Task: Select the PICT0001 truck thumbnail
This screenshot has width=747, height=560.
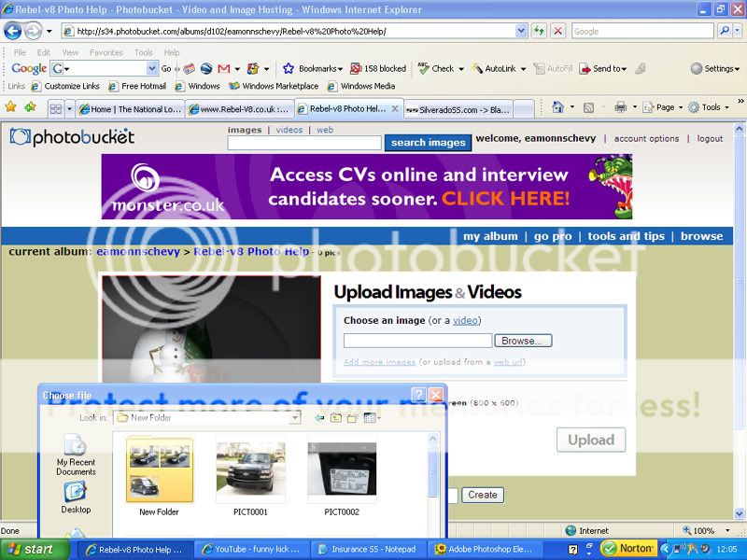Action: point(250,469)
